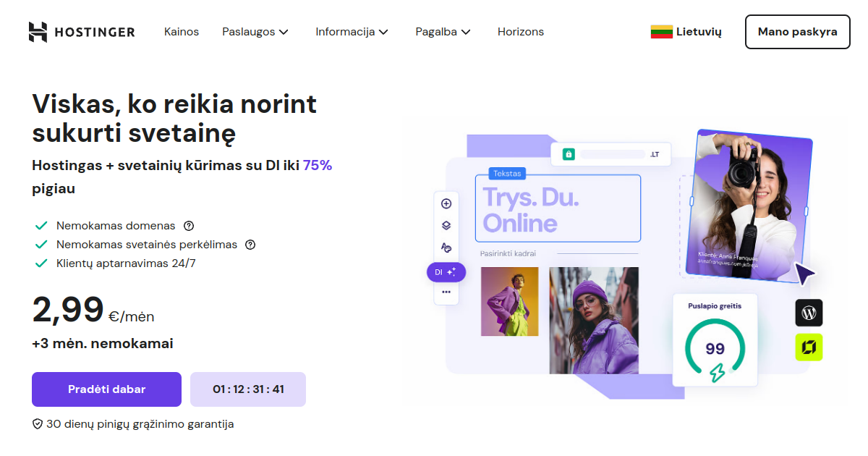Open the help tooltip beside Nemokamas svetainės perkėlimas

[250, 245]
